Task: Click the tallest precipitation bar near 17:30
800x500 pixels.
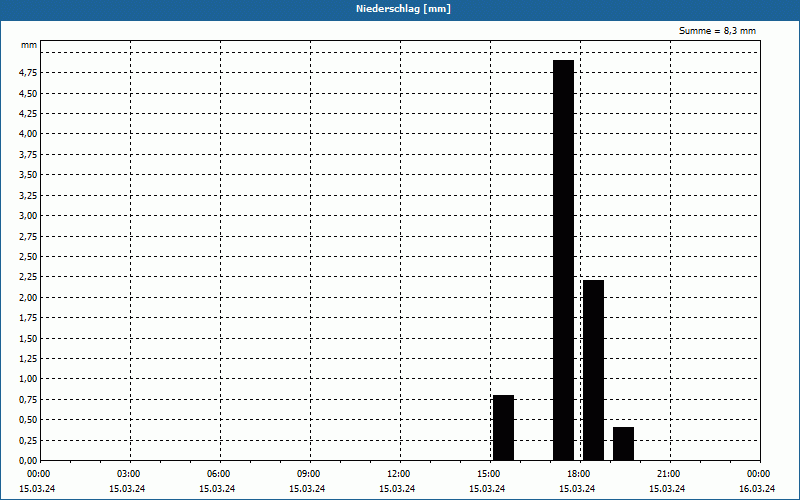Action: (x=564, y=260)
